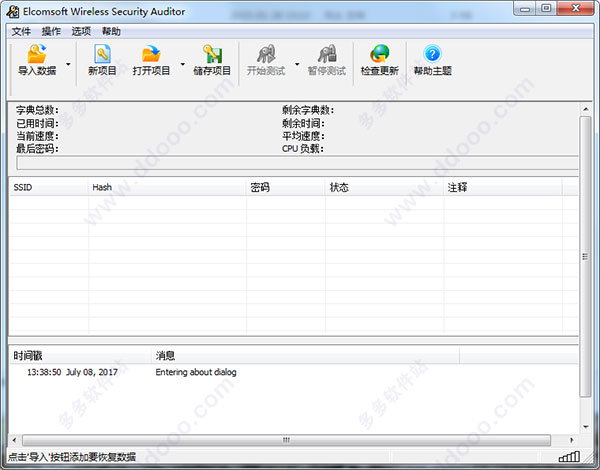Viewport: 600px width, 470px height.
Task: Sort by the Hash column header
Action: coord(168,187)
